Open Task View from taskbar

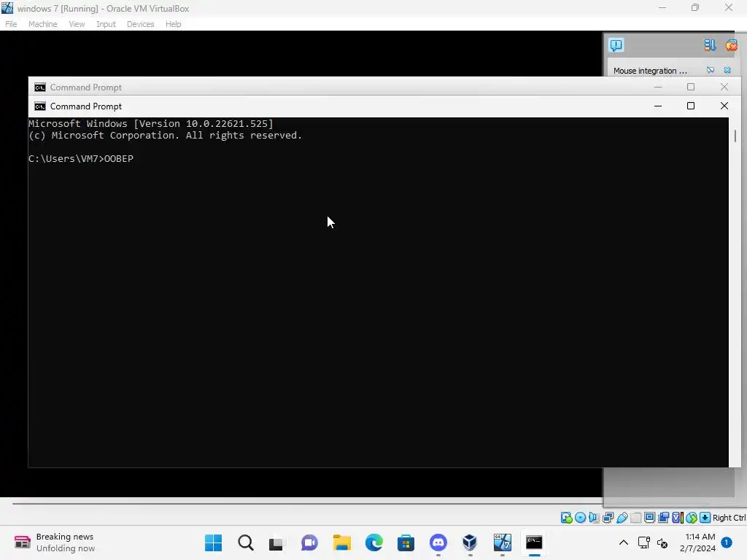276,542
